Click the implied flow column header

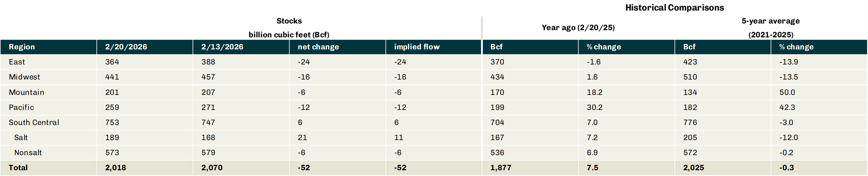pos(417,47)
